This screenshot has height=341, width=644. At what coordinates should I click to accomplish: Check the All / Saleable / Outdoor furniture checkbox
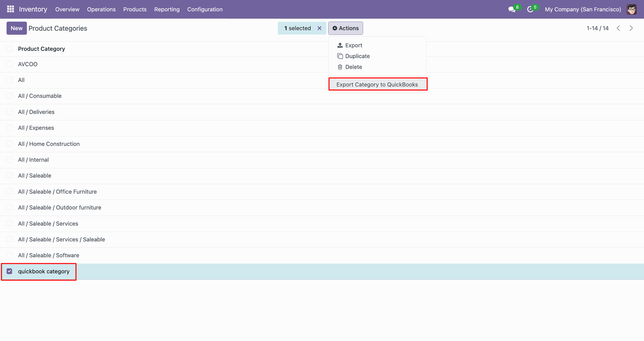pyautogui.click(x=9, y=208)
